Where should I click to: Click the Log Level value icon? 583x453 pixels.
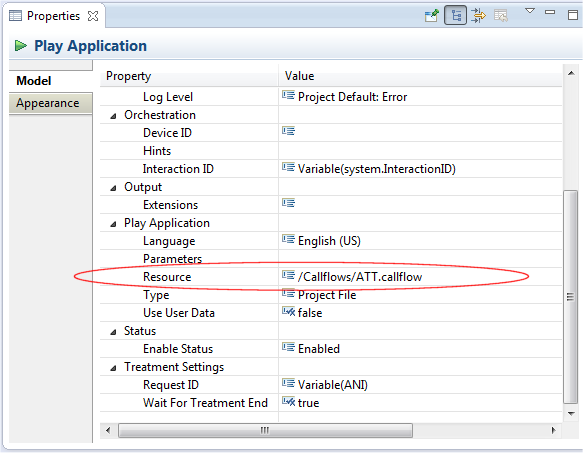coord(288,96)
